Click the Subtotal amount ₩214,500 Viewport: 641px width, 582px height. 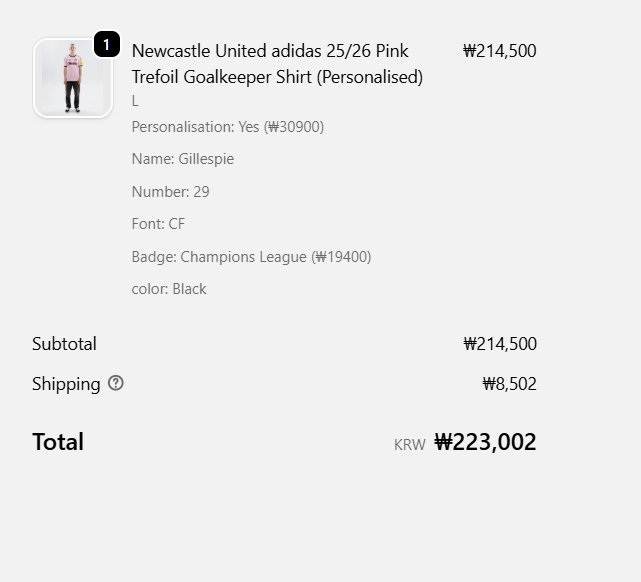point(499,344)
